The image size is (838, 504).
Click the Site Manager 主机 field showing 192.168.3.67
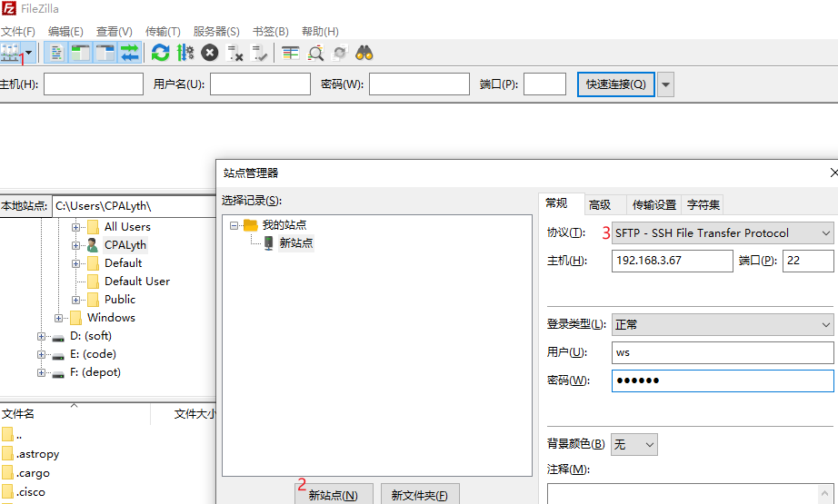(673, 261)
